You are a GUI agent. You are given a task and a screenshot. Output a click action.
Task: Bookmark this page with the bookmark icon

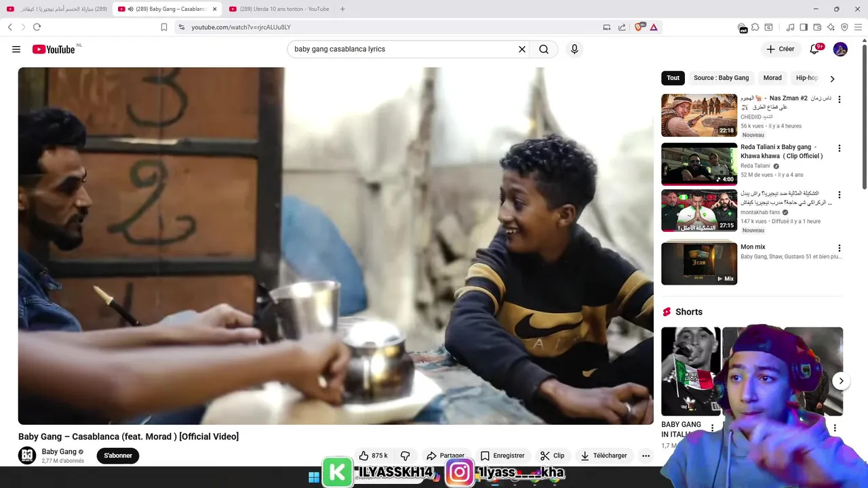pos(164,27)
